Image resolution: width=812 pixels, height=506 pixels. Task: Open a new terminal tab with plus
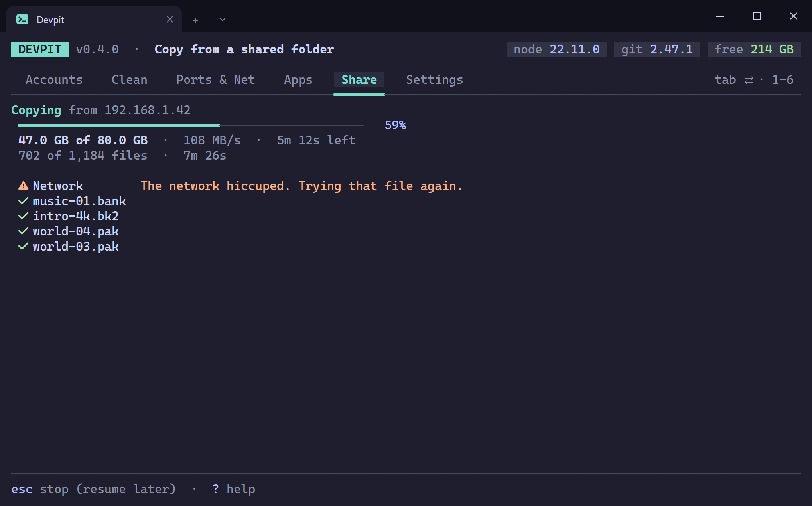pos(195,20)
